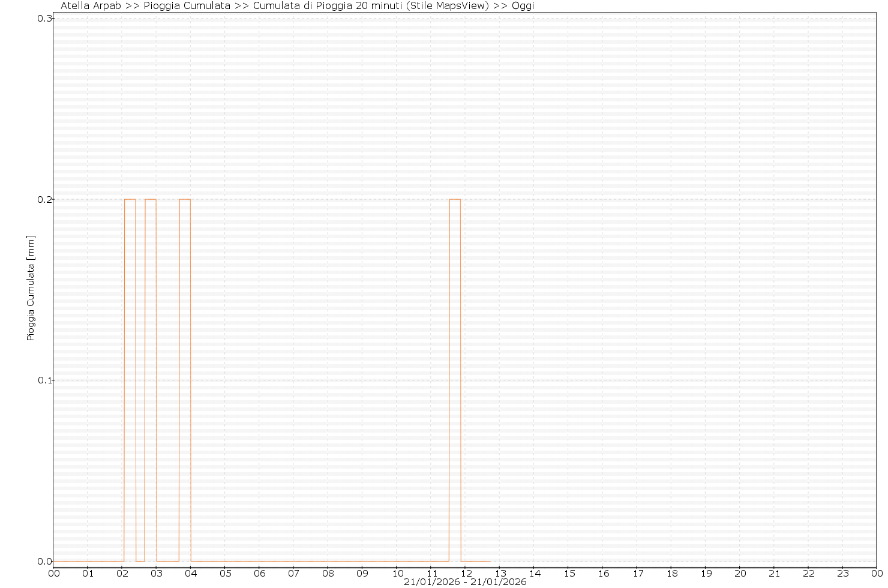
Task: Click the 15 hour tick label
Action: click(x=569, y=573)
